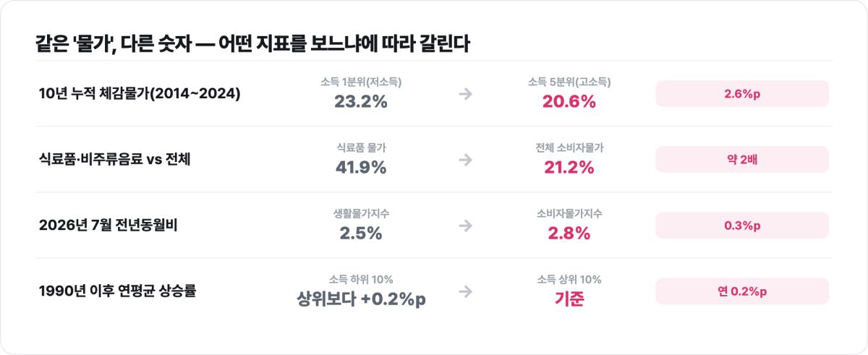Click the arrow icon in the 식료품·비주류음료 row
Image resolution: width=868 pixels, height=355 pixels.
pyautogui.click(x=466, y=160)
